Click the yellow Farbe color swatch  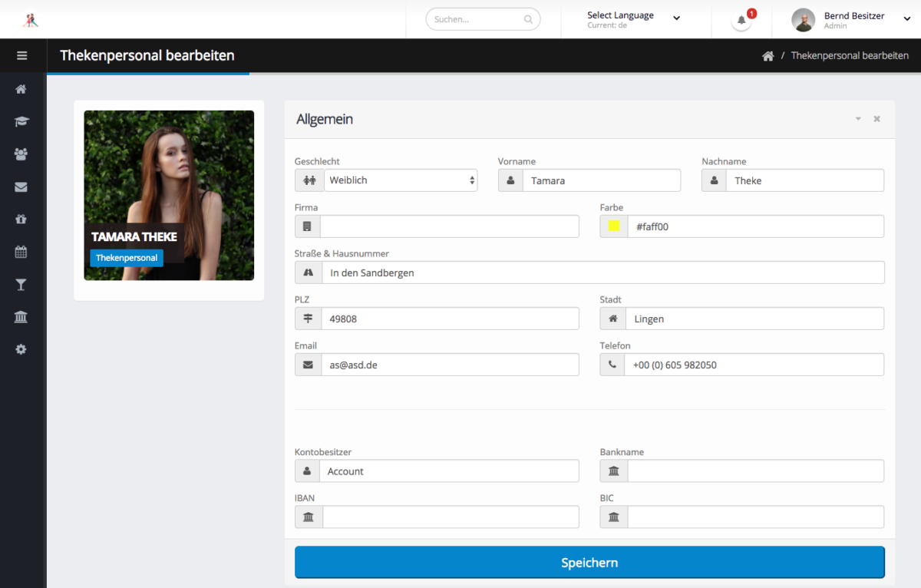[614, 226]
